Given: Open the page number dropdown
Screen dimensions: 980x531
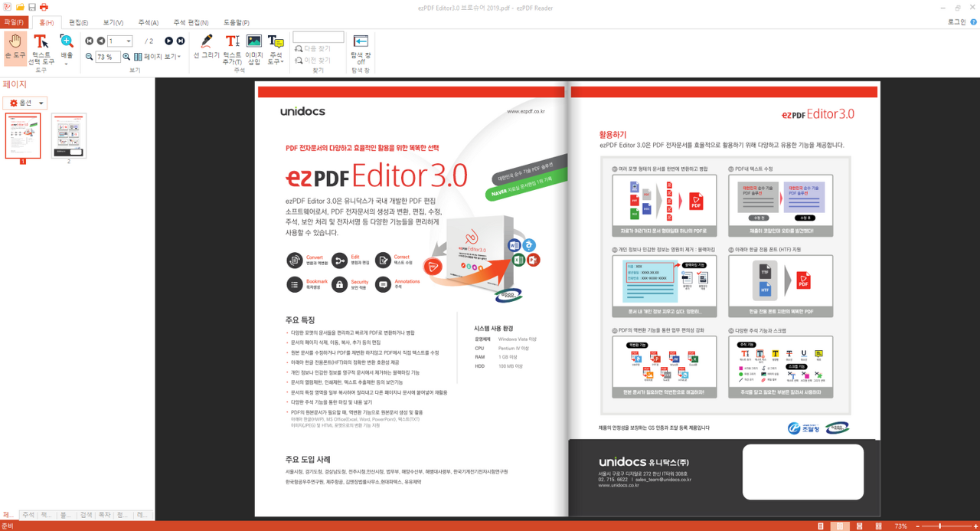Looking at the screenshot, I should 128,41.
